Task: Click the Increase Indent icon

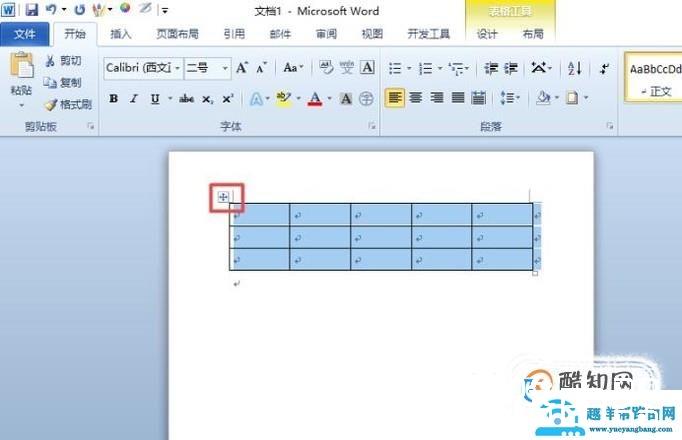Action: [x=511, y=68]
